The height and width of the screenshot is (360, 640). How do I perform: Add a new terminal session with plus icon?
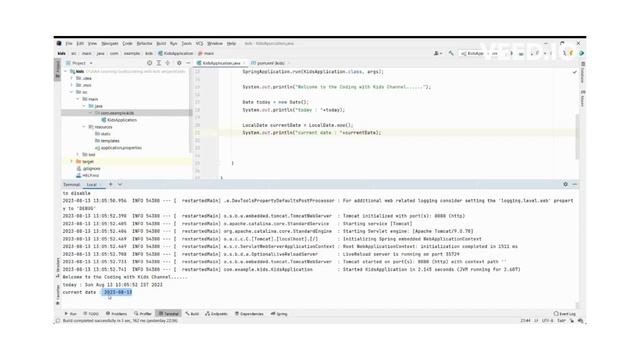[111, 184]
